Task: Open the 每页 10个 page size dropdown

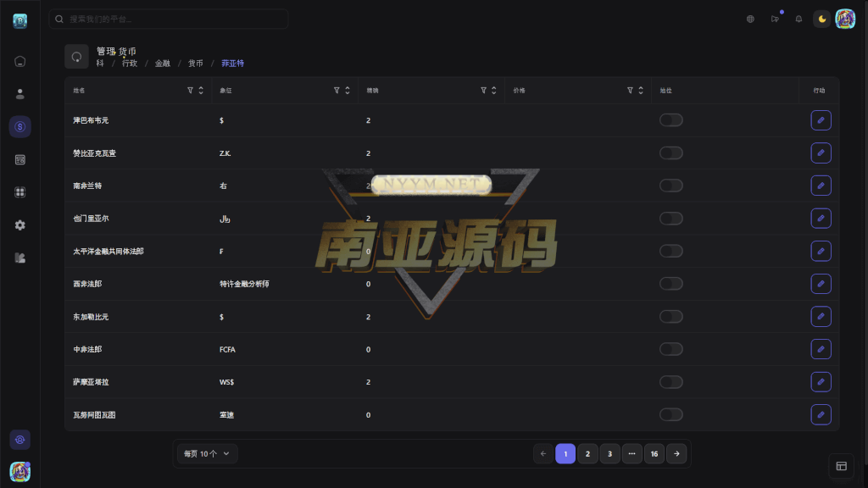Action: click(x=208, y=454)
